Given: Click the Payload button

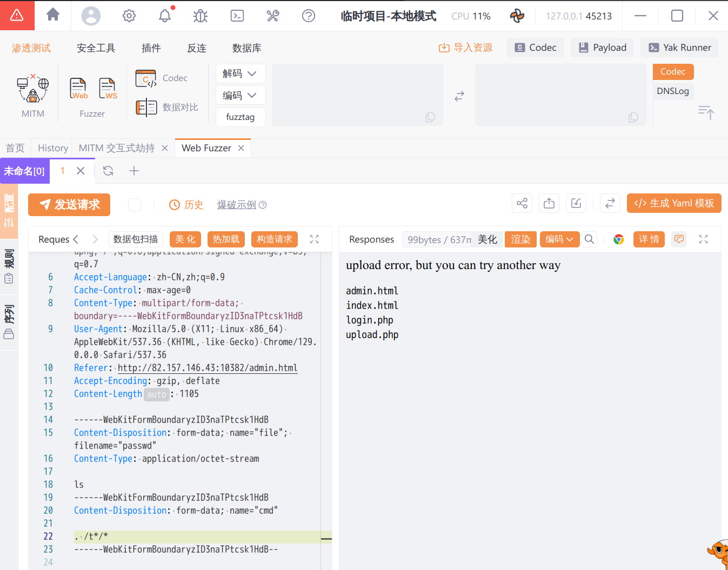Looking at the screenshot, I should (x=603, y=48).
